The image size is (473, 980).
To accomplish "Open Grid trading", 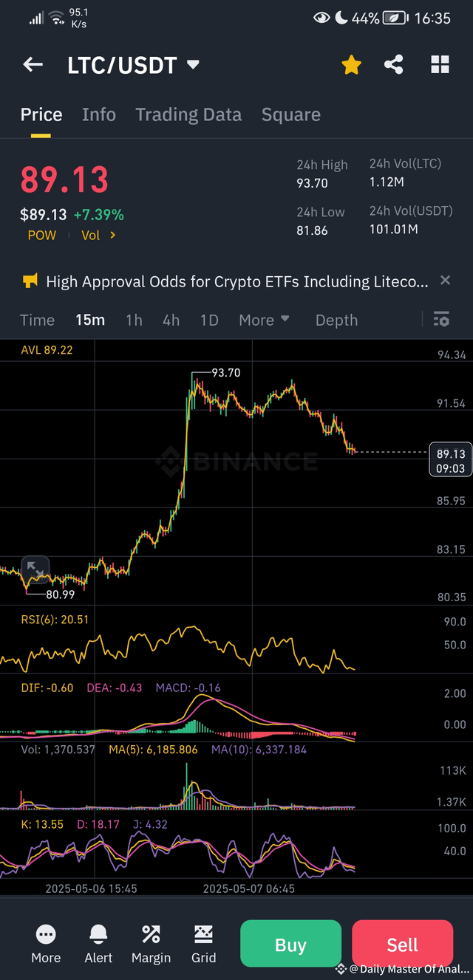I will pos(204,945).
